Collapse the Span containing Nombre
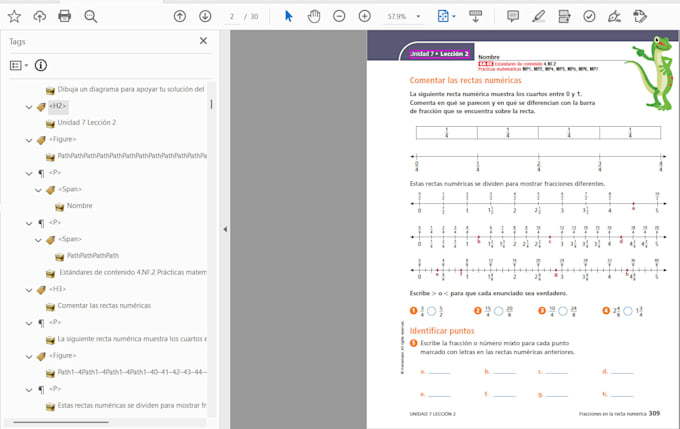The image size is (680, 429). [x=38, y=190]
